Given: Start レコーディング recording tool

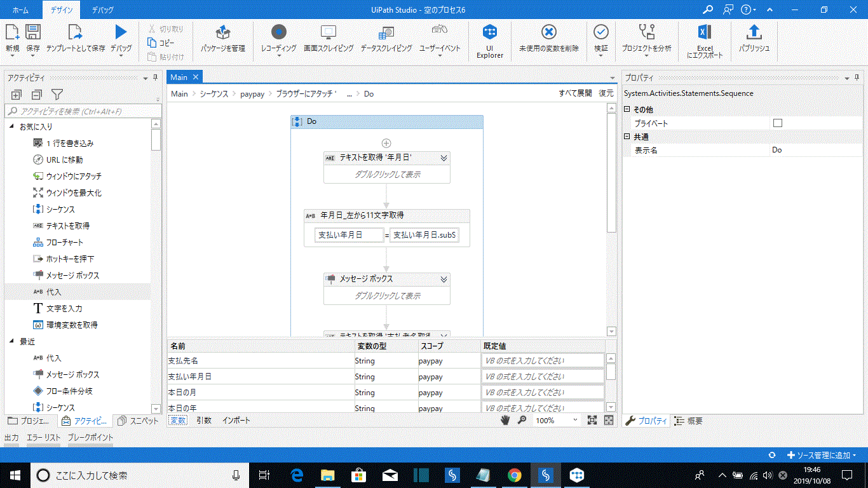Looking at the screenshot, I should pyautogui.click(x=279, y=32).
